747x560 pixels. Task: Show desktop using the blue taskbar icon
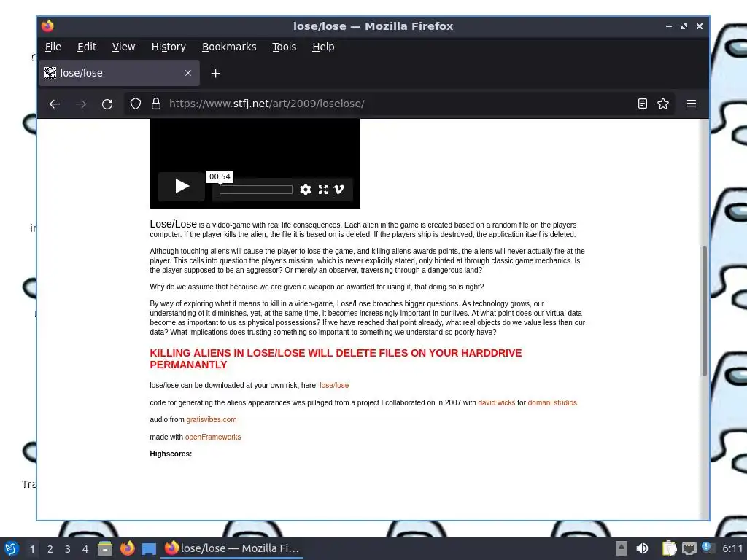[x=149, y=549]
